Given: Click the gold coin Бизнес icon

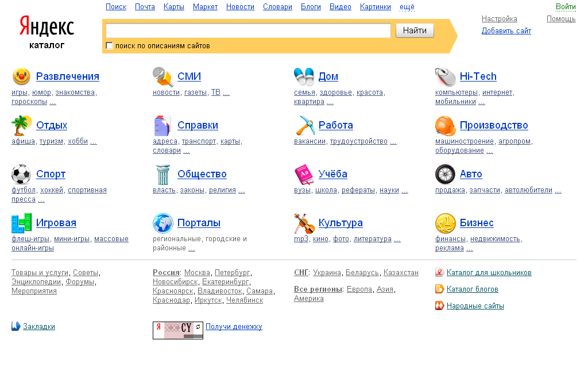Looking at the screenshot, I should pyautogui.click(x=445, y=223).
